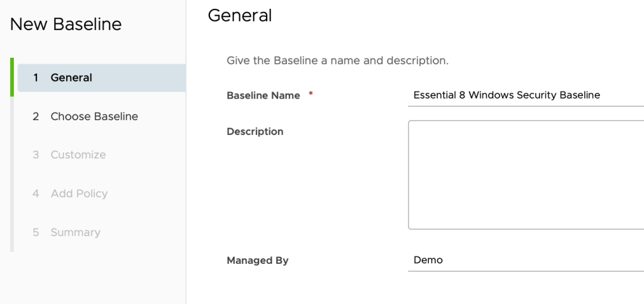Click step number 5 in the sidebar
644x304 pixels.
[x=36, y=232]
